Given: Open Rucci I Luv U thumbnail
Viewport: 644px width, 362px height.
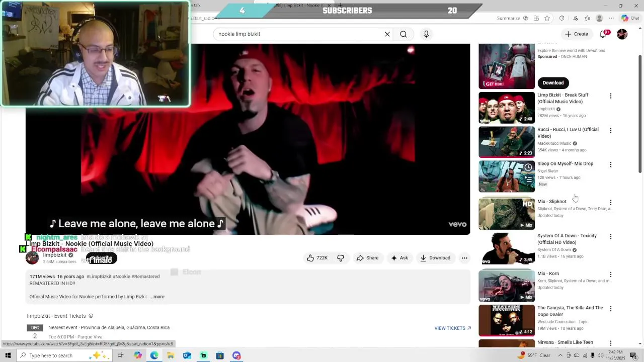Looking at the screenshot, I should coord(507,142).
